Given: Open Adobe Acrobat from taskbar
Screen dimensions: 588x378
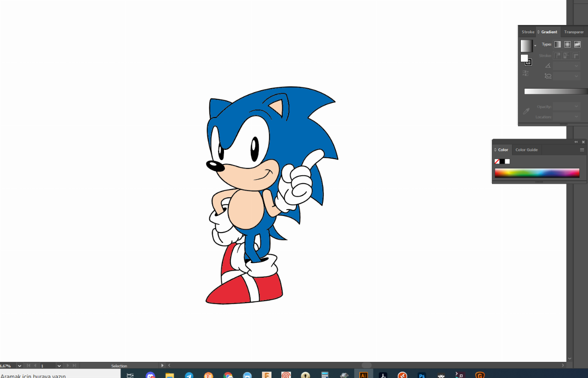Looking at the screenshot, I should click(x=383, y=375).
